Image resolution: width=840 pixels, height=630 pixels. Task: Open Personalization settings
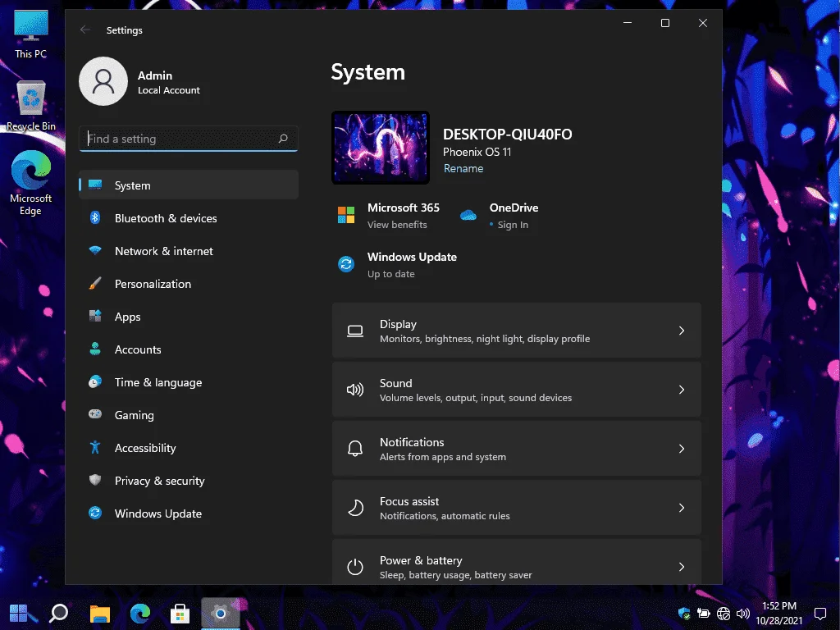point(188,283)
